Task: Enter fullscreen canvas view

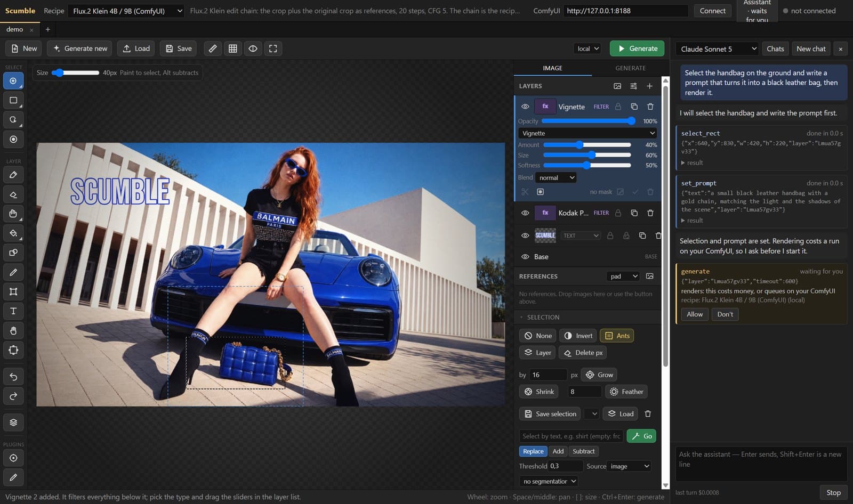Action: pyautogui.click(x=273, y=48)
